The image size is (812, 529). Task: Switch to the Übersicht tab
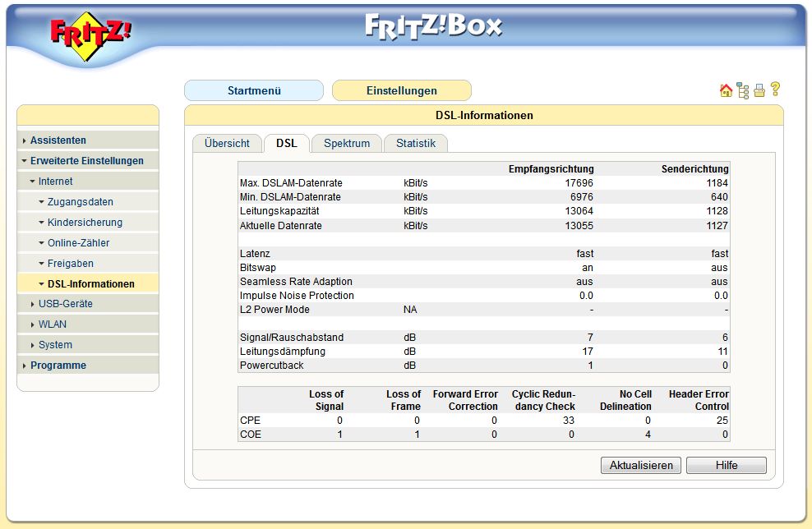click(x=227, y=144)
